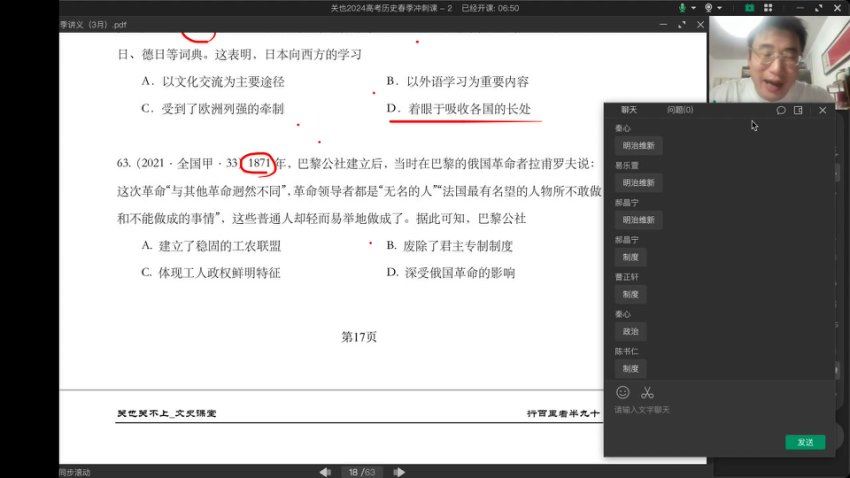Close the chat panel
The image size is (850, 478).
[823, 110]
